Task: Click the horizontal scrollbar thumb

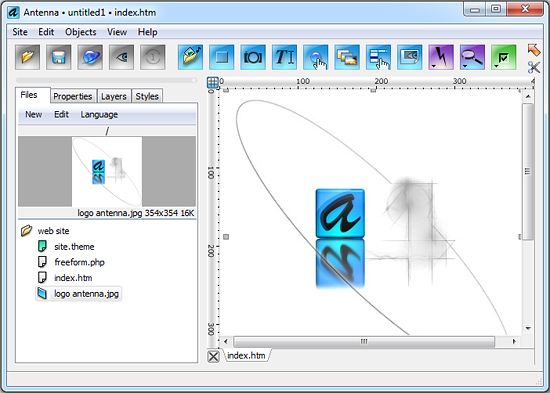Action: point(364,341)
